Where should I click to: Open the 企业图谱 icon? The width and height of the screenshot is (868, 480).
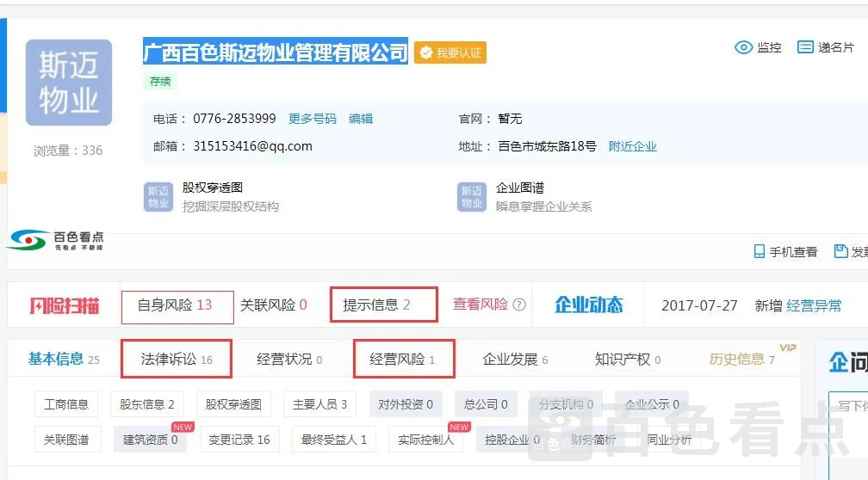point(472,196)
